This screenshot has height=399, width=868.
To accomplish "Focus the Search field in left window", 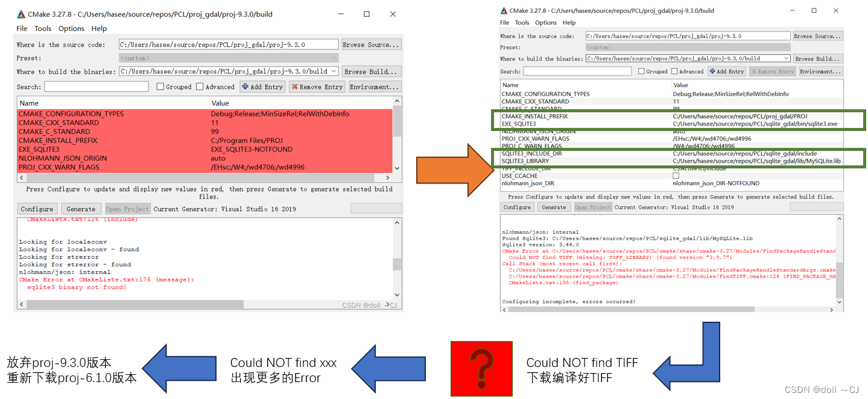I will point(97,87).
